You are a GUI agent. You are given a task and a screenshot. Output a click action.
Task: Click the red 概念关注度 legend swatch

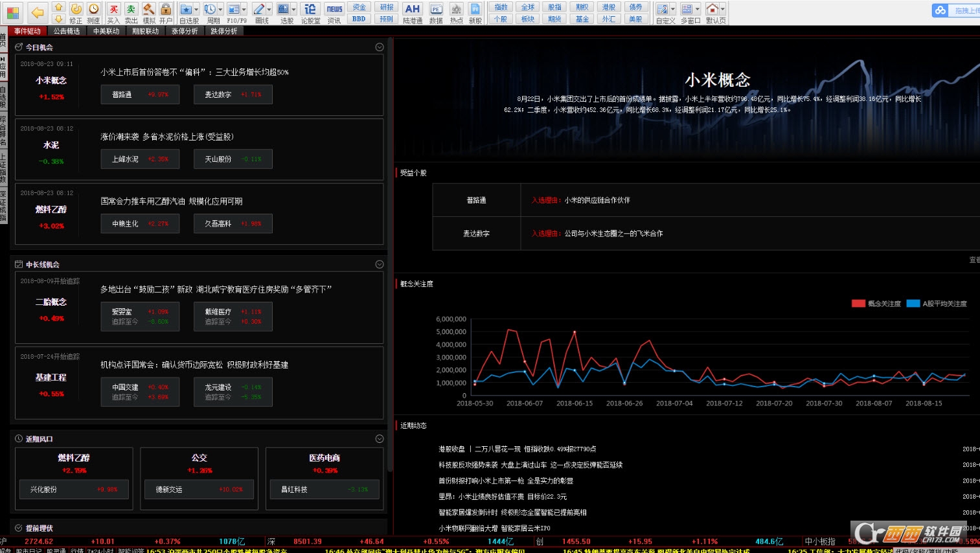[858, 304]
